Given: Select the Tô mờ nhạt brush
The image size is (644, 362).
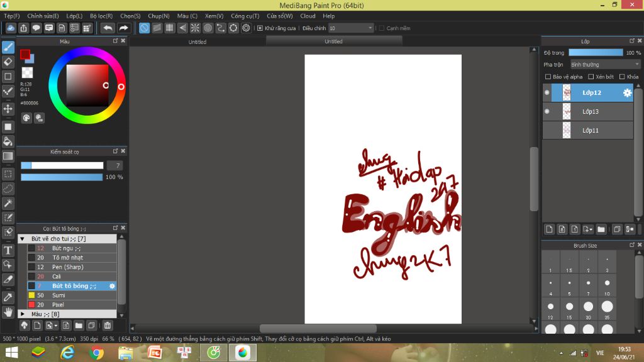Looking at the screenshot, I should (x=72, y=258).
